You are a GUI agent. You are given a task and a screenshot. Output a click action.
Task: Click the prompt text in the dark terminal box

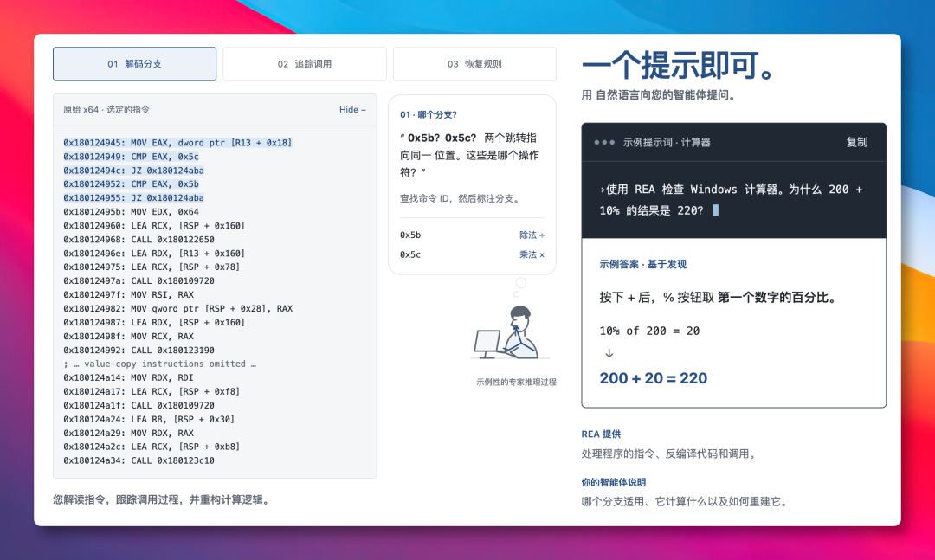(x=731, y=200)
